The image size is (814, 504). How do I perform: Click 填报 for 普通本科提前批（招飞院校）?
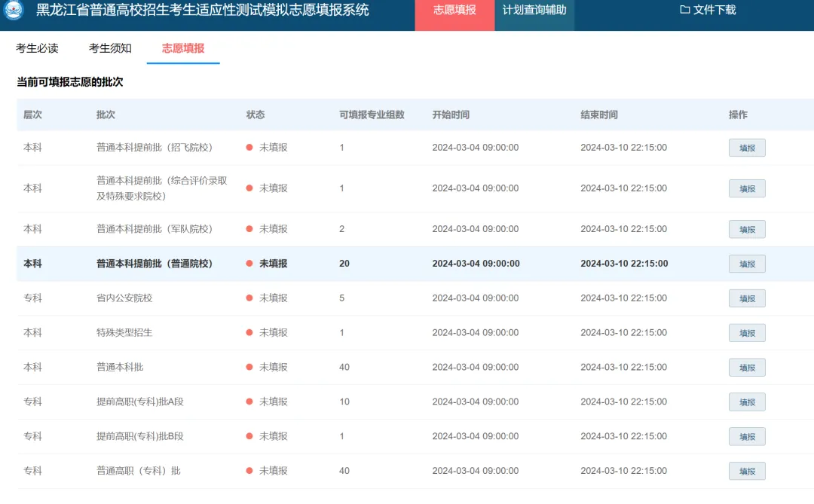point(747,148)
